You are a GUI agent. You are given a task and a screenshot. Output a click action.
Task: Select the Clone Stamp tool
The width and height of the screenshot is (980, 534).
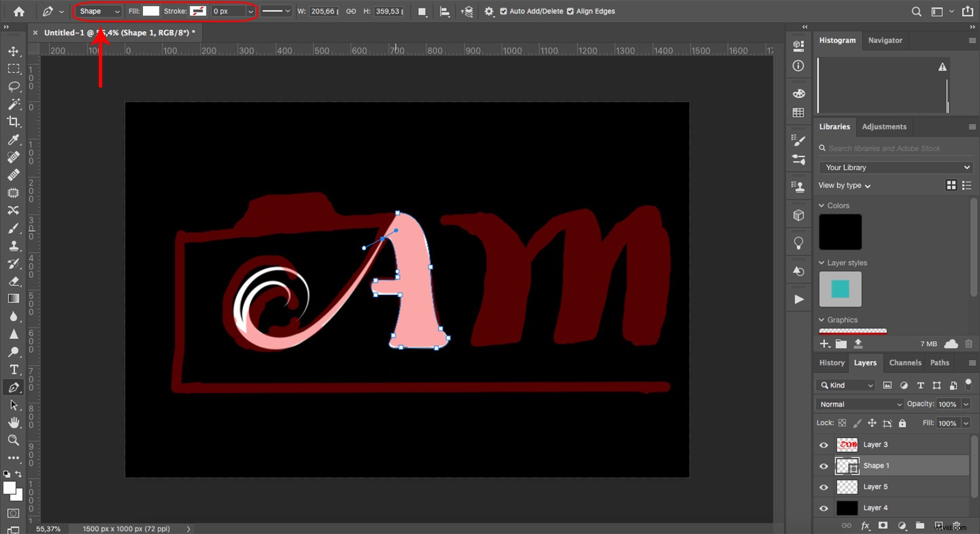pos(14,245)
